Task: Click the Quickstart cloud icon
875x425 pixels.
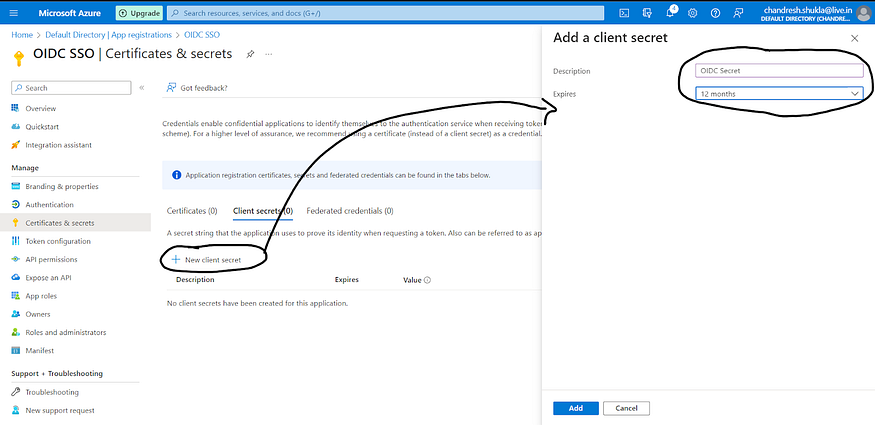Action: pyautogui.click(x=15, y=127)
